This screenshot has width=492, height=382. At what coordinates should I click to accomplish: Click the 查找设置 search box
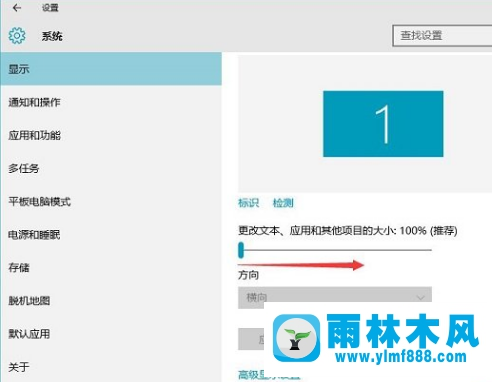click(x=442, y=35)
